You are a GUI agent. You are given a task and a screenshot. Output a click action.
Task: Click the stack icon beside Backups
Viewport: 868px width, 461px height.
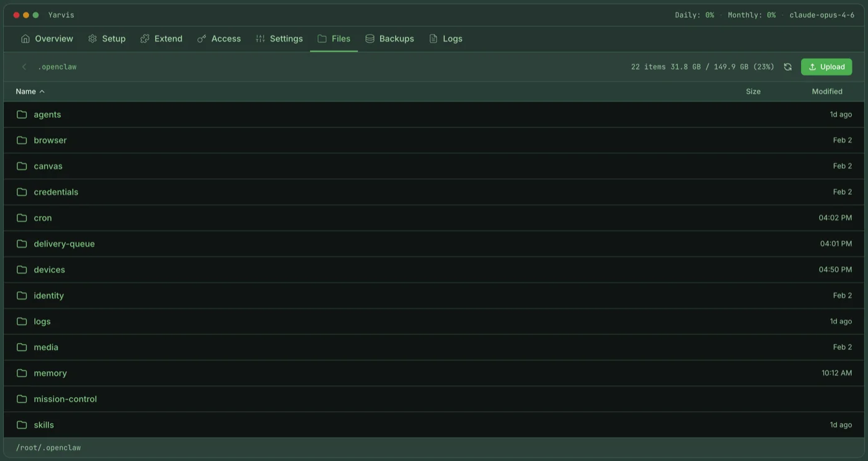(370, 38)
